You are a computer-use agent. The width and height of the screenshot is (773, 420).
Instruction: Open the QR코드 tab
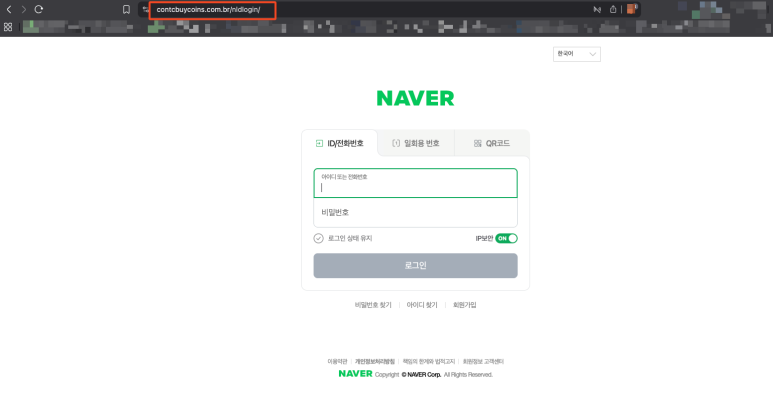pos(491,143)
